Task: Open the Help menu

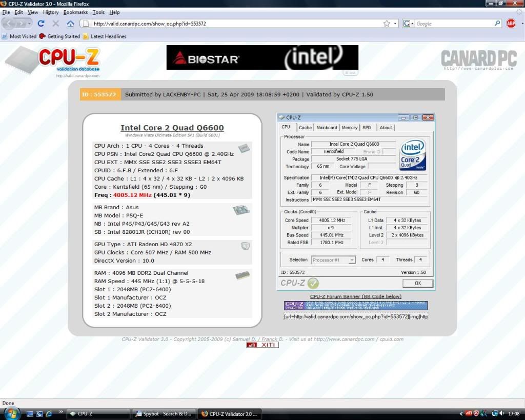Action: [x=114, y=12]
